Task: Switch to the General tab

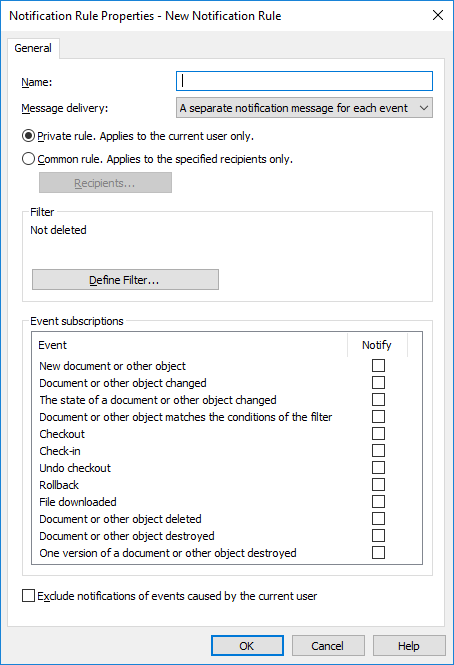Action: pos(33,48)
